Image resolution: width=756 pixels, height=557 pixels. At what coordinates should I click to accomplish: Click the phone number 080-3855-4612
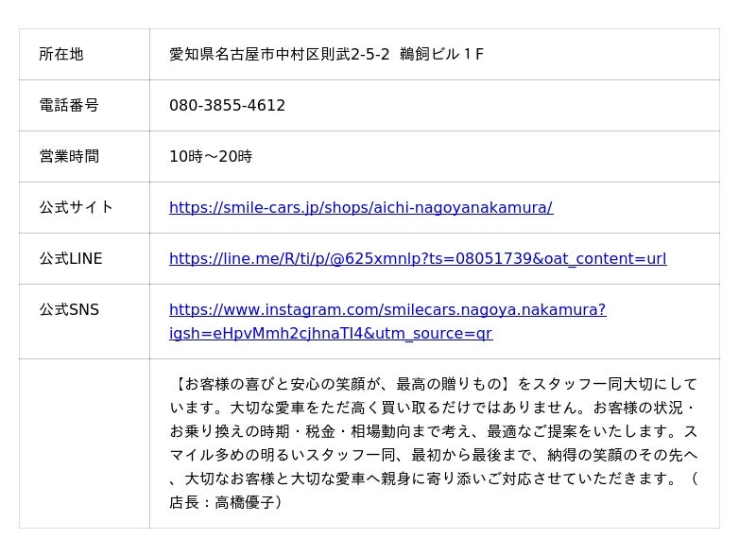(227, 105)
